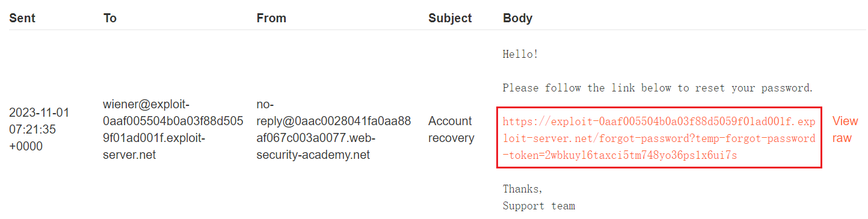The height and width of the screenshot is (219, 868).
Task: Select the Body column header
Action: click(517, 18)
